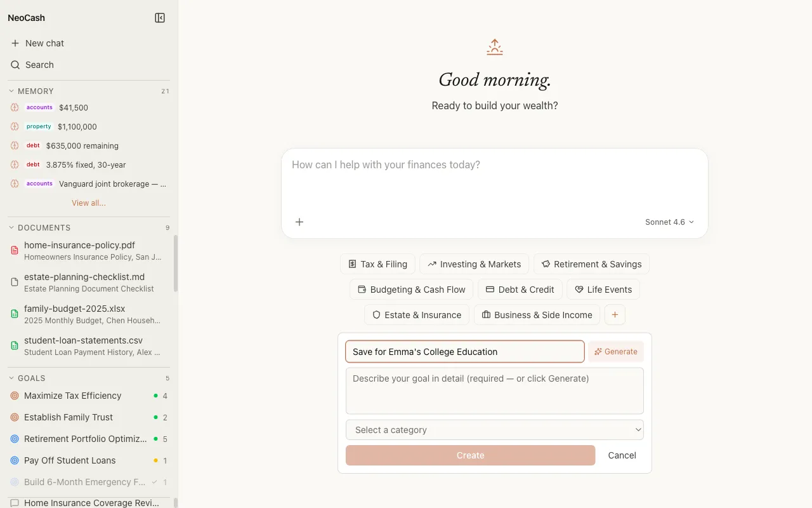The width and height of the screenshot is (812, 508).
Task: Collapse the DOCUMENTS section
Action: pyautogui.click(x=11, y=228)
